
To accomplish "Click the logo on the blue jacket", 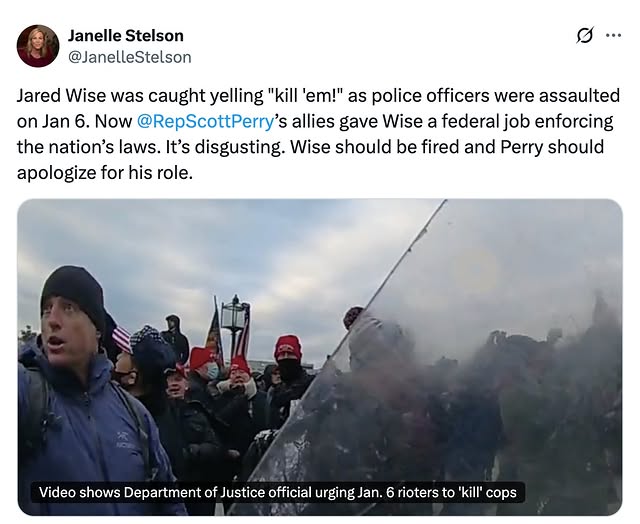I will point(122,439).
